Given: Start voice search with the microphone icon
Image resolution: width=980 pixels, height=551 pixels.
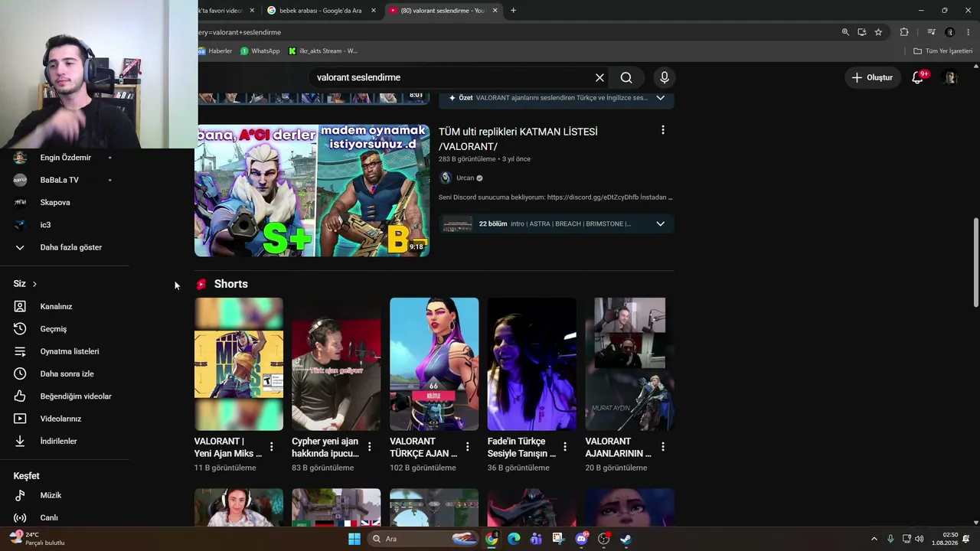Looking at the screenshot, I should pyautogui.click(x=665, y=77).
